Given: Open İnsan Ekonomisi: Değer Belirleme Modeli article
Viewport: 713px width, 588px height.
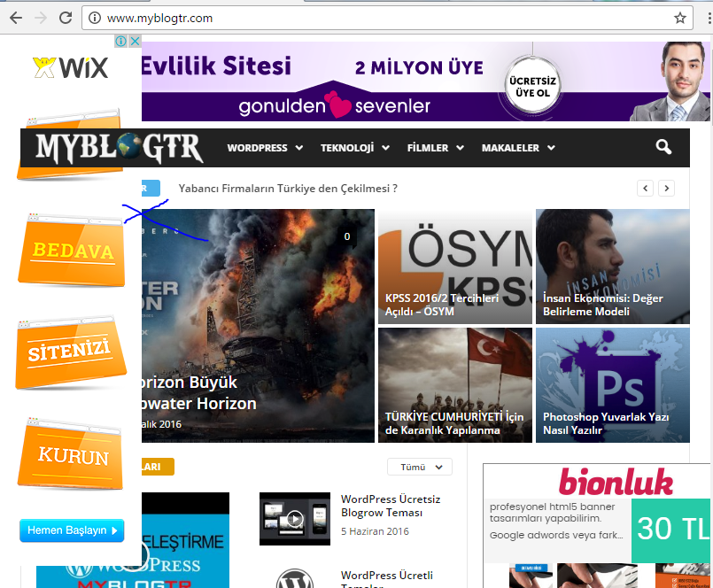Looking at the screenshot, I should [x=613, y=267].
